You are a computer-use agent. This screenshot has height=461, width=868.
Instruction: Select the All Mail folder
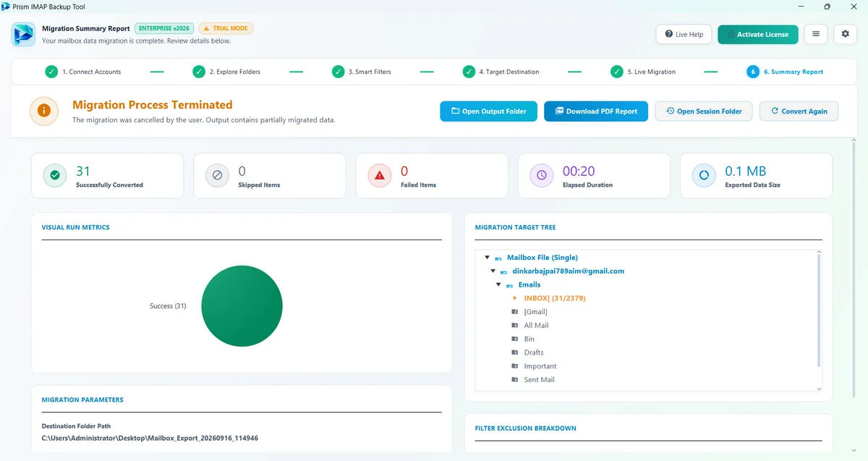[536, 326]
